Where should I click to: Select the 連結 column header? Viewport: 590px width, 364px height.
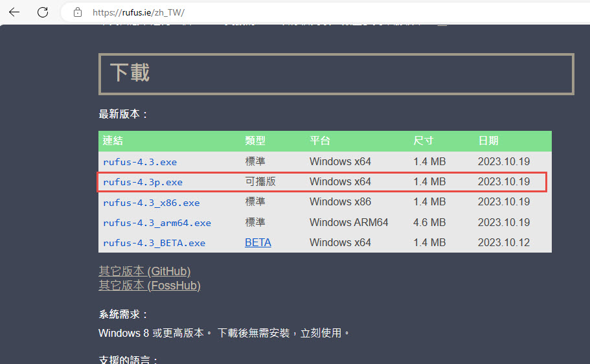[113, 141]
